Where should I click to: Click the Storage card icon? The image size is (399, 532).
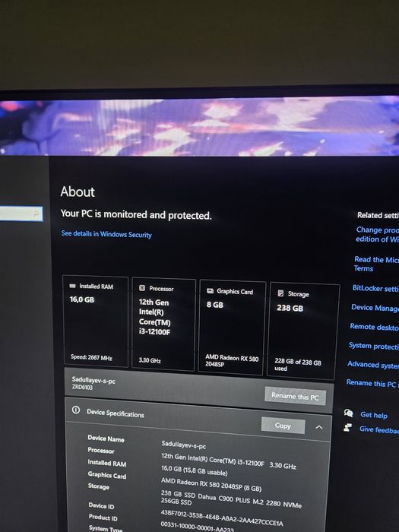281,293
